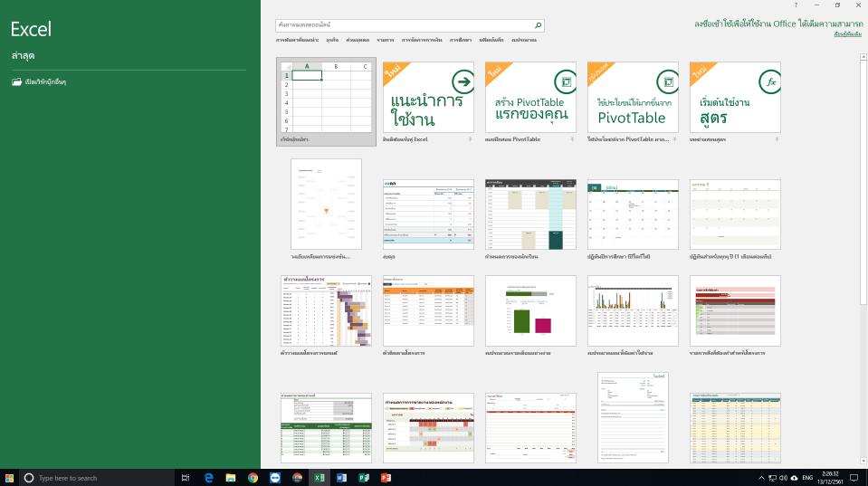Open the Gantt project planner template
This screenshot has height=486, width=868.
pos(326,310)
